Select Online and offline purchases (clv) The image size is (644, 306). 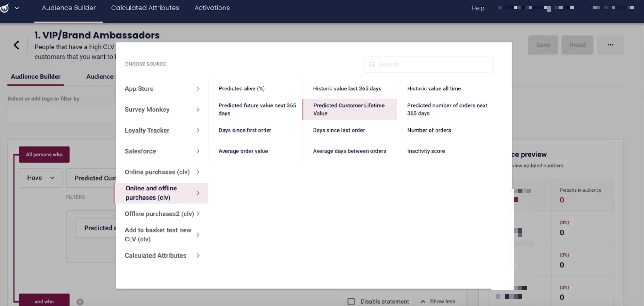click(x=161, y=193)
